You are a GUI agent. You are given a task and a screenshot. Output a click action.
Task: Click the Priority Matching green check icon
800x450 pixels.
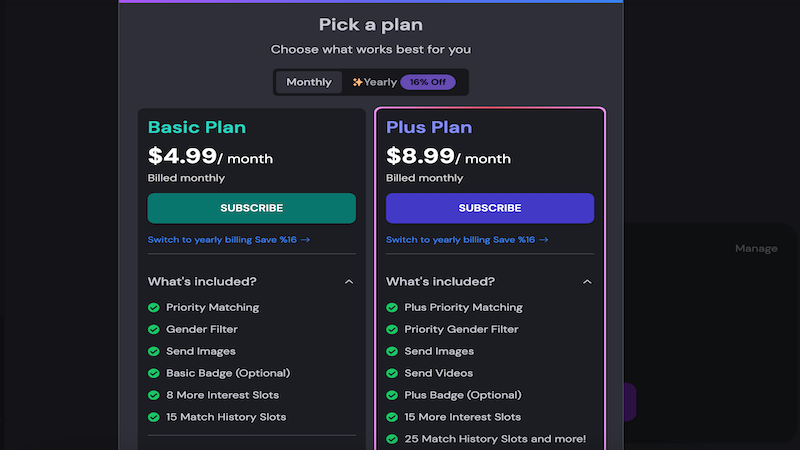point(154,308)
